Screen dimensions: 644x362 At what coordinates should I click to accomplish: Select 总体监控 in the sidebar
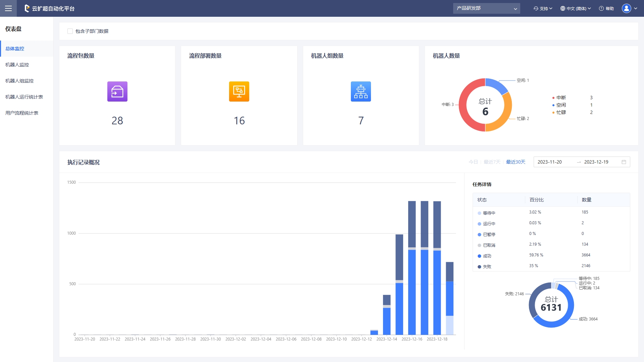click(x=27, y=49)
